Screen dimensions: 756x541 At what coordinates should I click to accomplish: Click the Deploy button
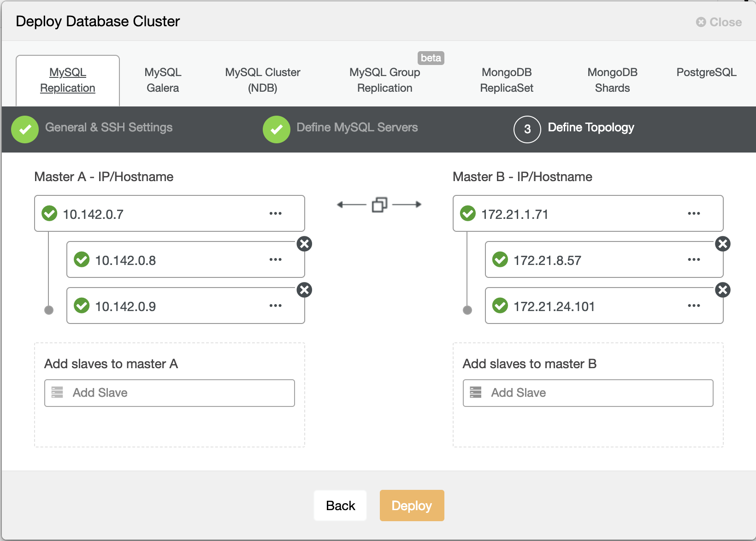tap(412, 506)
